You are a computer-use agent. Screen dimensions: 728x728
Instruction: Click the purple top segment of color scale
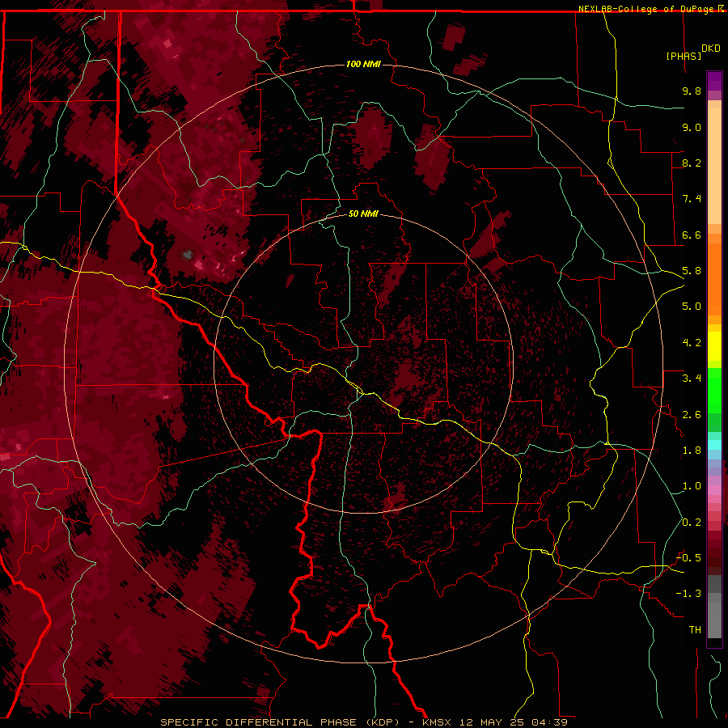(x=714, y=81)
